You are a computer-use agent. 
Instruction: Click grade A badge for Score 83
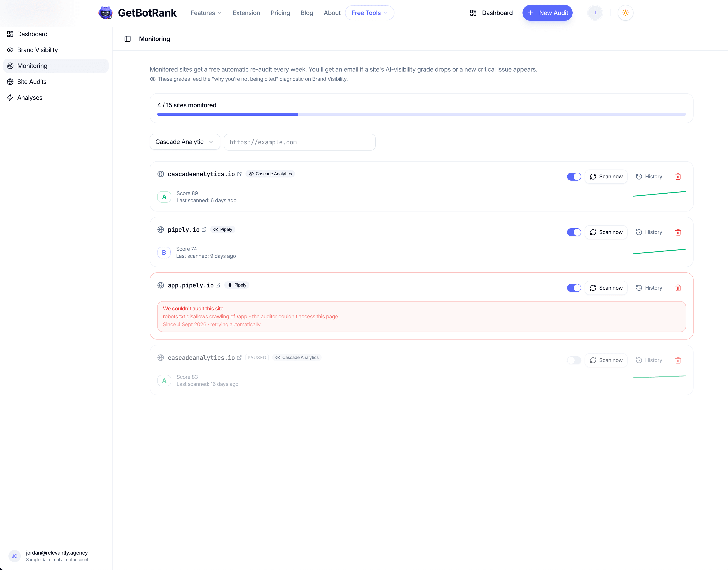point(164,380)
